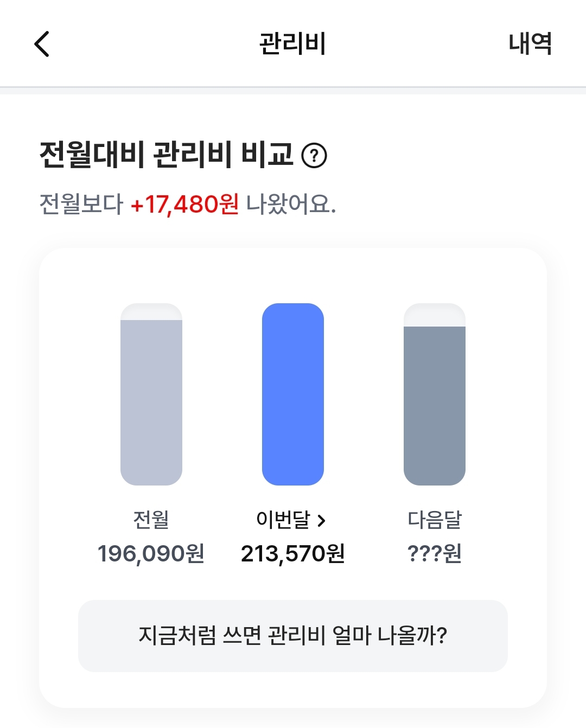This screenshot has height=728, width=586.
Task: Click the 다음달 label under the chart
Action: pyautogui.click(x=434, y=520)
